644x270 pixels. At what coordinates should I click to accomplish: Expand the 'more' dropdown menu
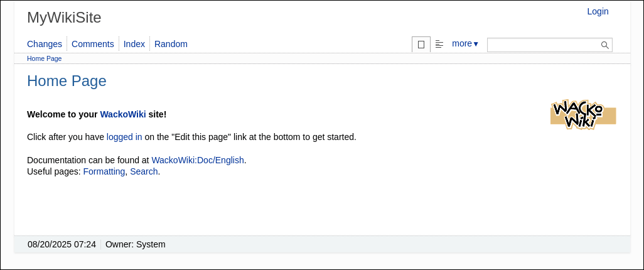(465, 43)
